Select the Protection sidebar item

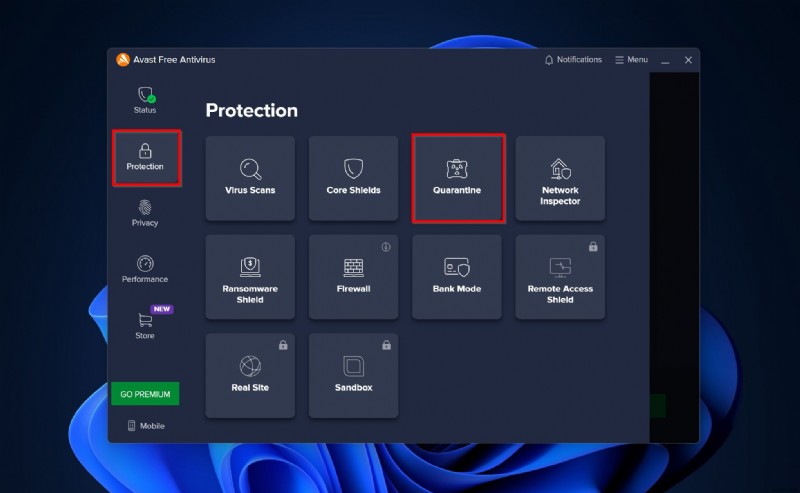(x=146, y=158)
